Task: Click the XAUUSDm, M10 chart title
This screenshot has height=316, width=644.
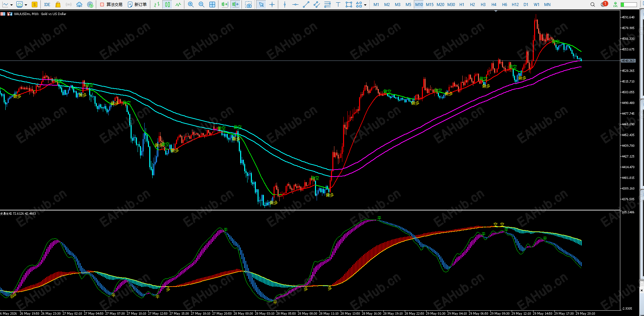Action: click(x=40, y=14)
